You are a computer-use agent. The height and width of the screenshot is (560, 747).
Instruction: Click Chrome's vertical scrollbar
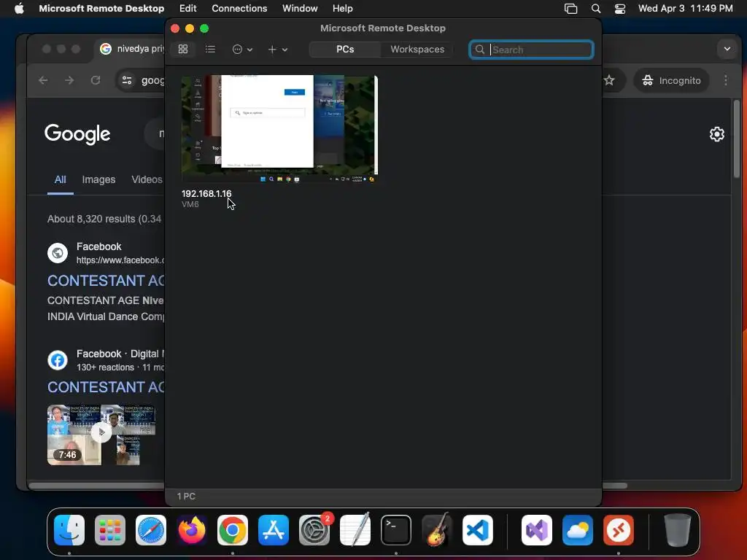coord(737,139)
